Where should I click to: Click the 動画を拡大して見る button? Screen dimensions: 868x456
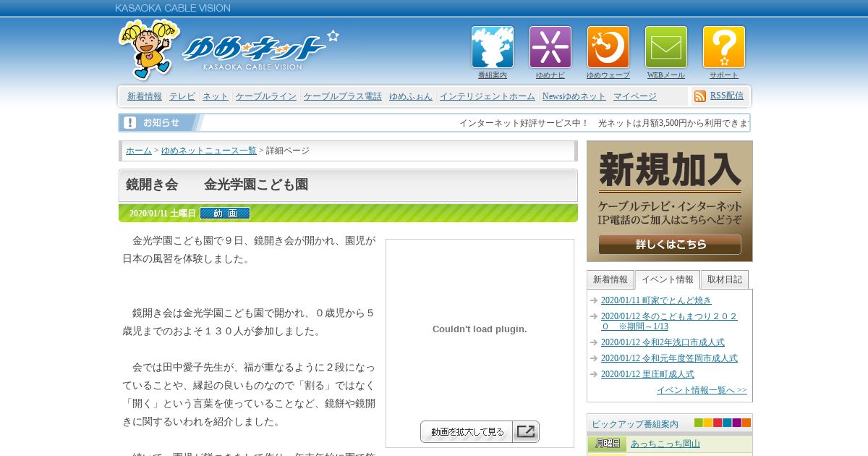click(x=480, y=431)
